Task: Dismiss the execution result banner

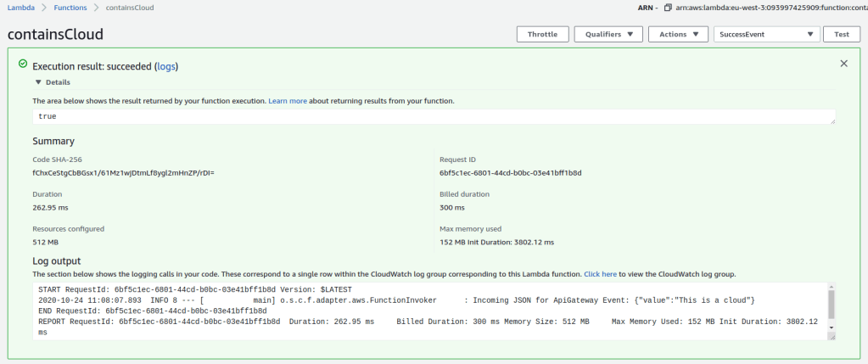Action: click(843, 64)
